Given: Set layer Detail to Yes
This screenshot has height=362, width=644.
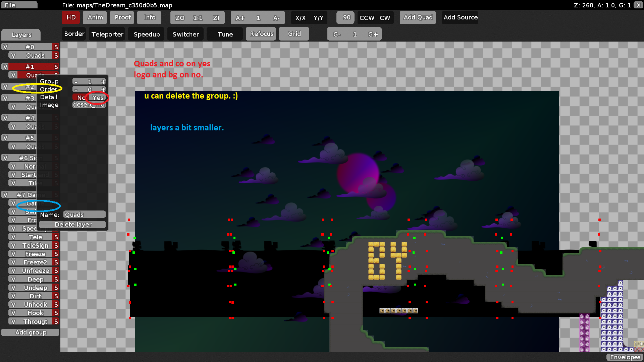Looking at the screenshot, I should pyautogui.click(x=97, y=98).
